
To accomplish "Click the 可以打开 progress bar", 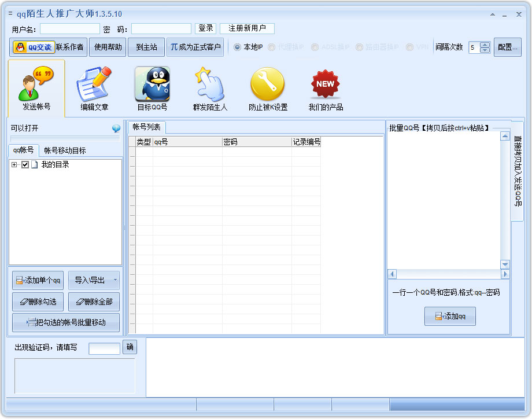I will point(65,138).
